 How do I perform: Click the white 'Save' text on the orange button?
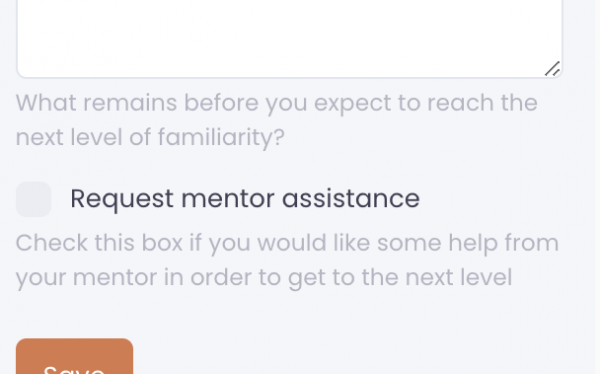pyautogui.click(x=74, y=369)
